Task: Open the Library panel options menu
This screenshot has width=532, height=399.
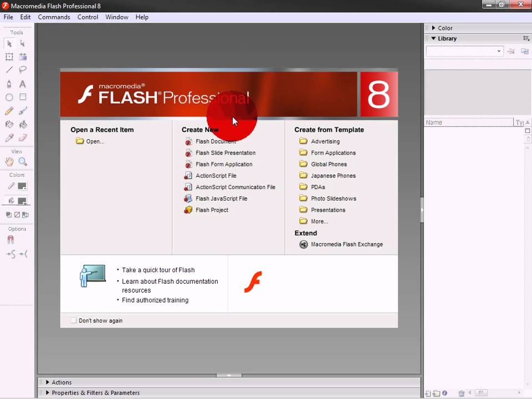Action: pyautogui.click(x=526, y=38)
